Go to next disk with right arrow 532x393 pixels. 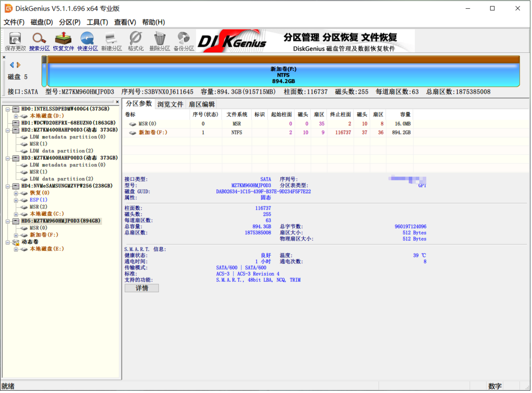pos(18,65)
